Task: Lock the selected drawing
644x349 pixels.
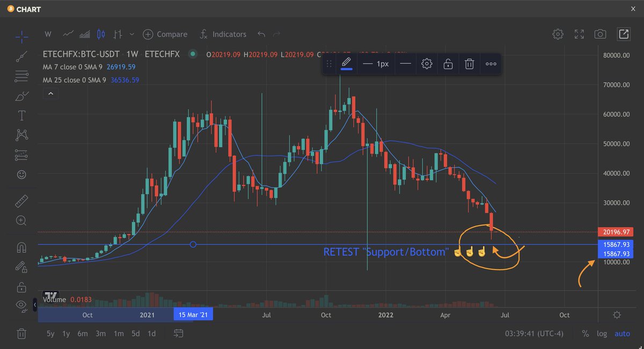Action: [x=448, y=63]
